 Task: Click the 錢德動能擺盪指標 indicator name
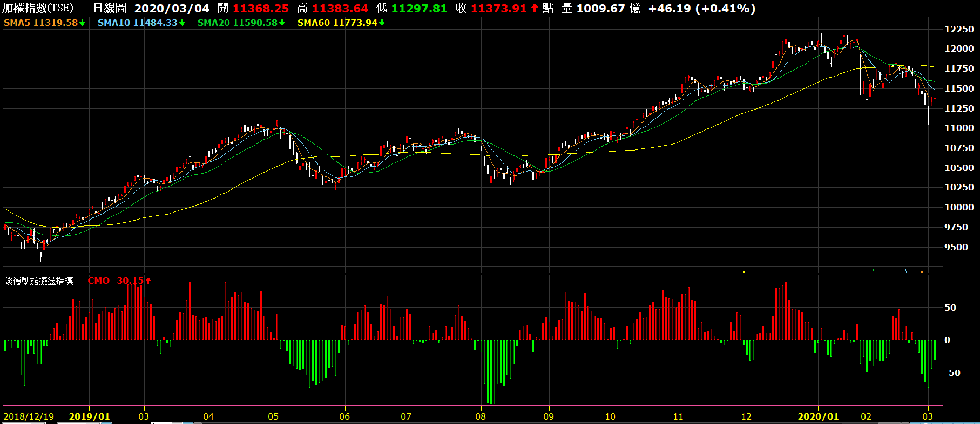(39, 281)
